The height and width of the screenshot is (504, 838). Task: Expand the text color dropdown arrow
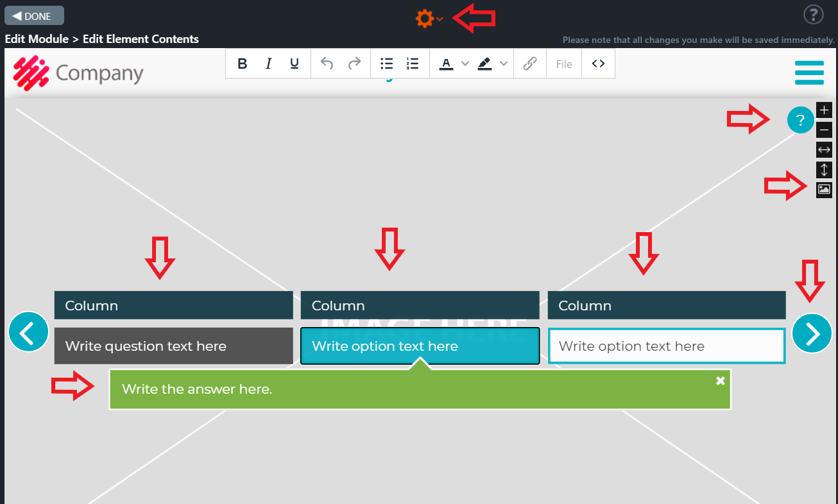(465, 63)
